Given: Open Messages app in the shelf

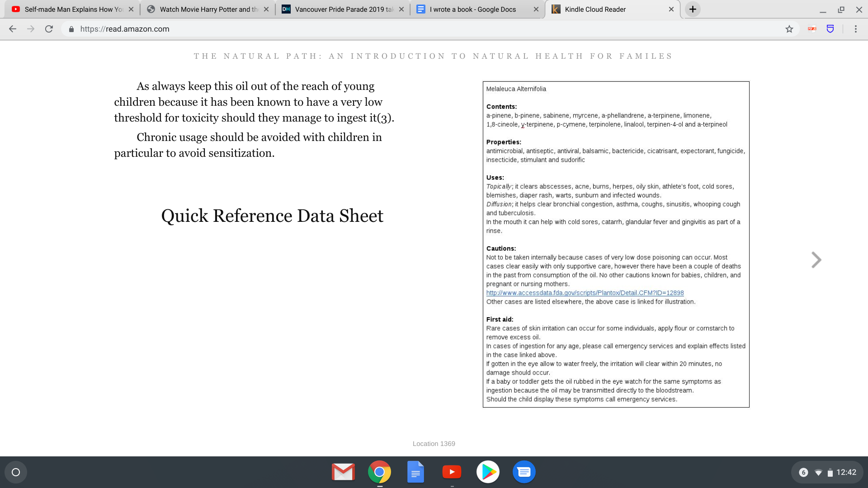Looking at the screenshot, I should click(524, 472).
